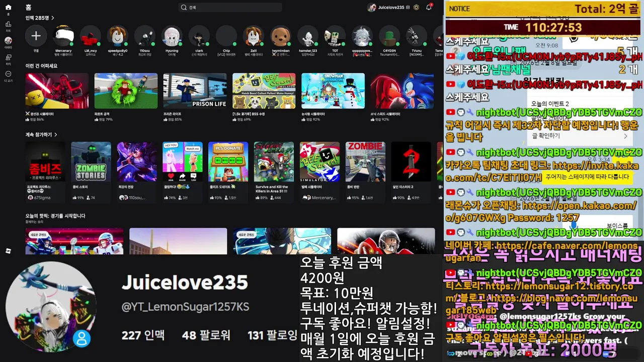Open the 광선검 시뮬레이터 game thumbnail
Viewport: 644px width, 362px height.
click(x=57, y=91)
